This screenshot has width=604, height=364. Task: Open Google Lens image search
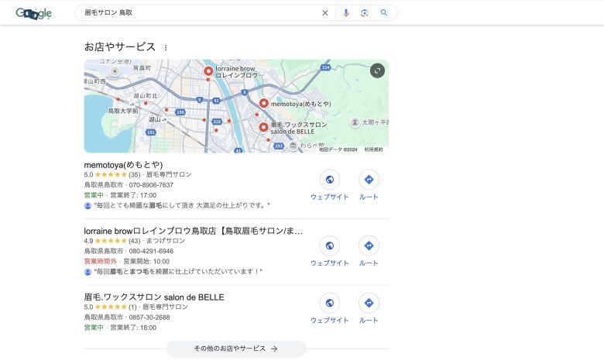pos(364,13)
